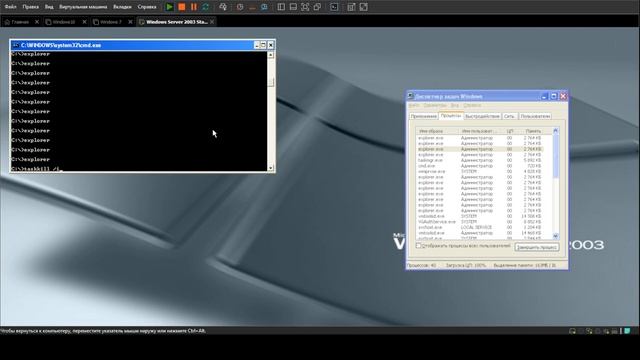Select the taskmgr.exe process row

[480, 160]
